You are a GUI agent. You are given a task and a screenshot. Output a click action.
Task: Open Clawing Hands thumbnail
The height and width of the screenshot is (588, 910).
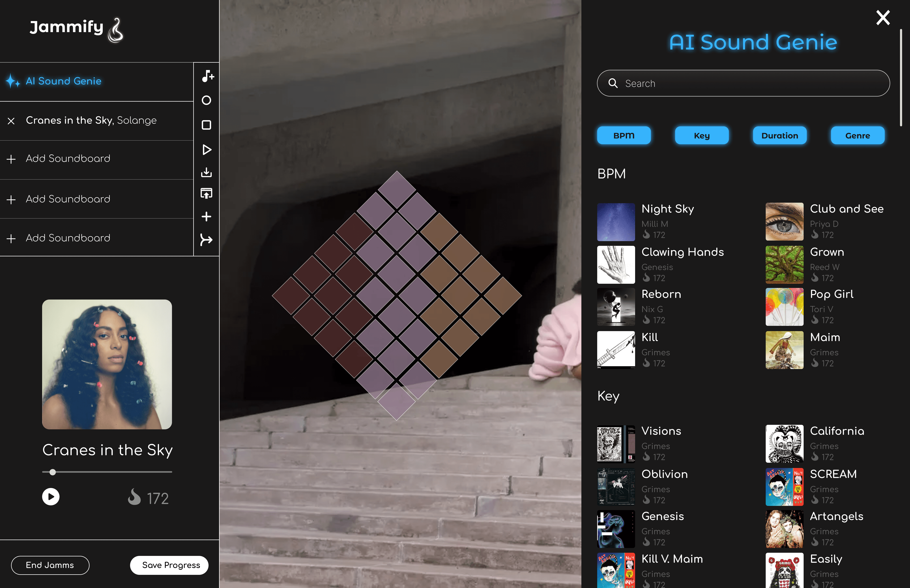pos(616,265)
